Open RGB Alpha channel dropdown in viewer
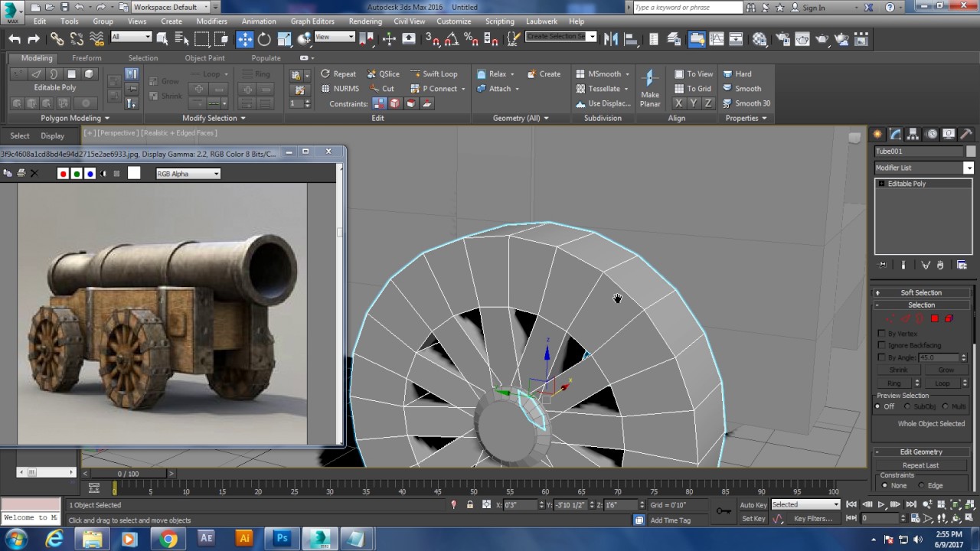Viewport: 980px width, 551px height. (188, 174)
